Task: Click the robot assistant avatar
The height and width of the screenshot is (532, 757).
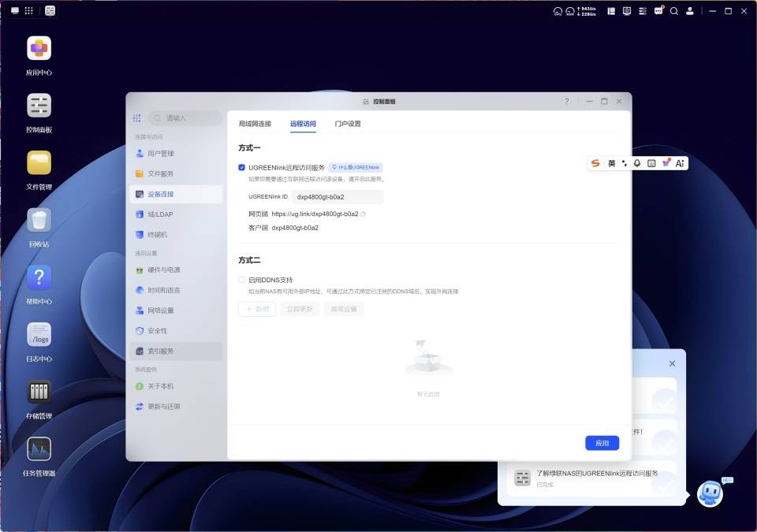Action: (x=710, y=493)
